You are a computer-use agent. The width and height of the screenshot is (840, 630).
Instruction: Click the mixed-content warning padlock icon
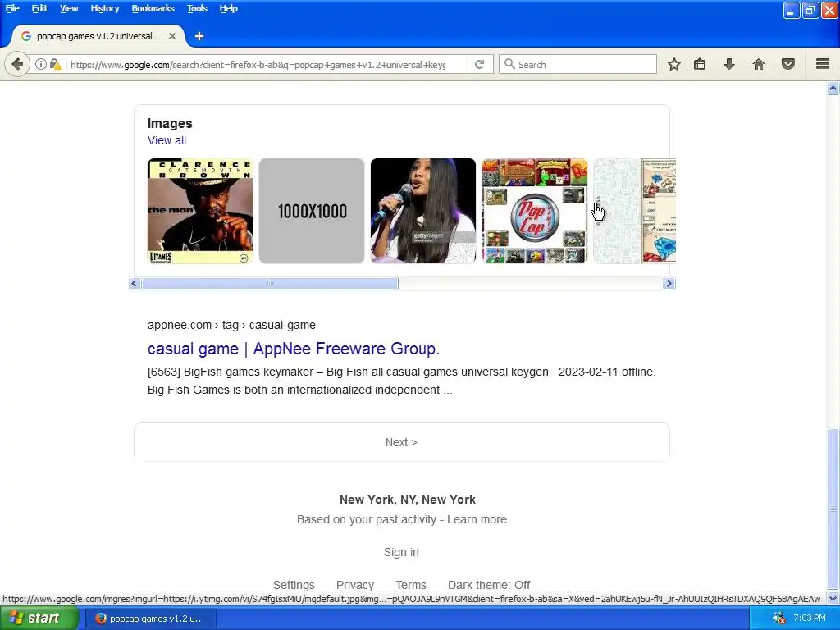click(55, 64)
